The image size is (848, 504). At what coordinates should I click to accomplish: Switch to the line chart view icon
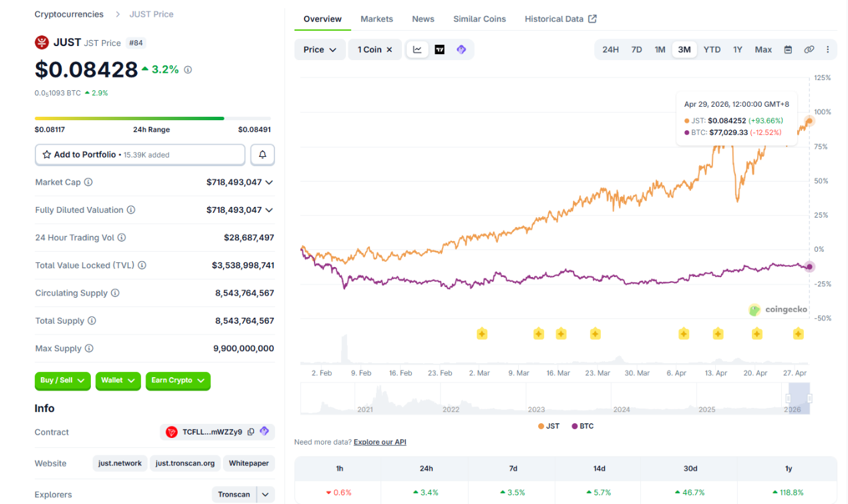(x=417, y=49)
